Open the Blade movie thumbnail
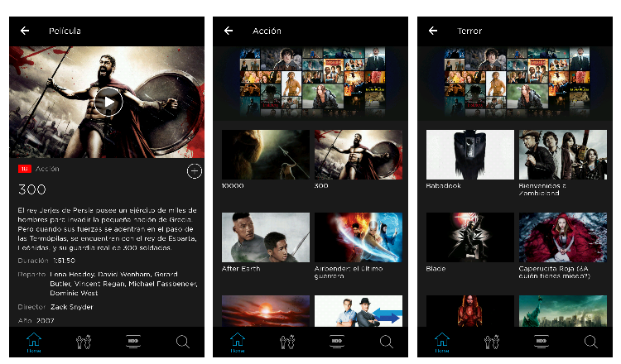This screenshot has height=364, width=621. [x=469, y=237]
